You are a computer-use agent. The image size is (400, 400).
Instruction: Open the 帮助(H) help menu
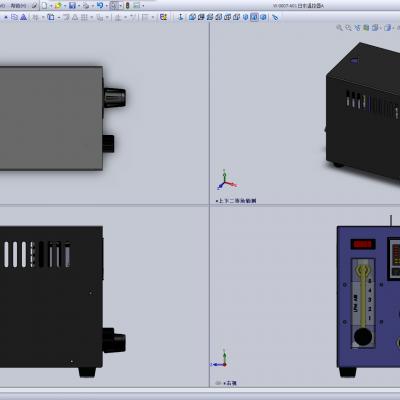[19, 6]
